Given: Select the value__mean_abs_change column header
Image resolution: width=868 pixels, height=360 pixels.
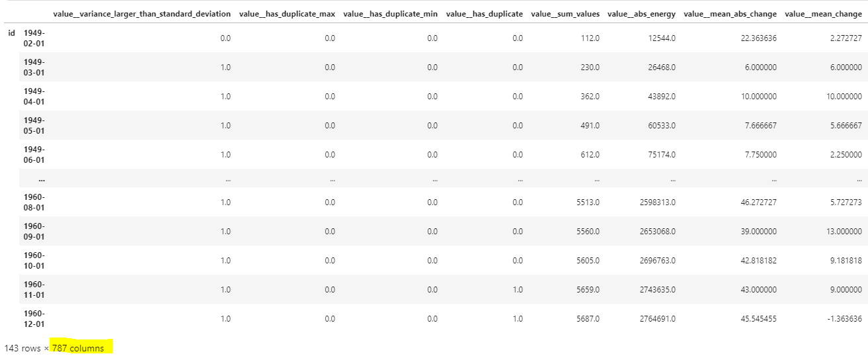Looking at the screenshot, I should pos(730,14).
